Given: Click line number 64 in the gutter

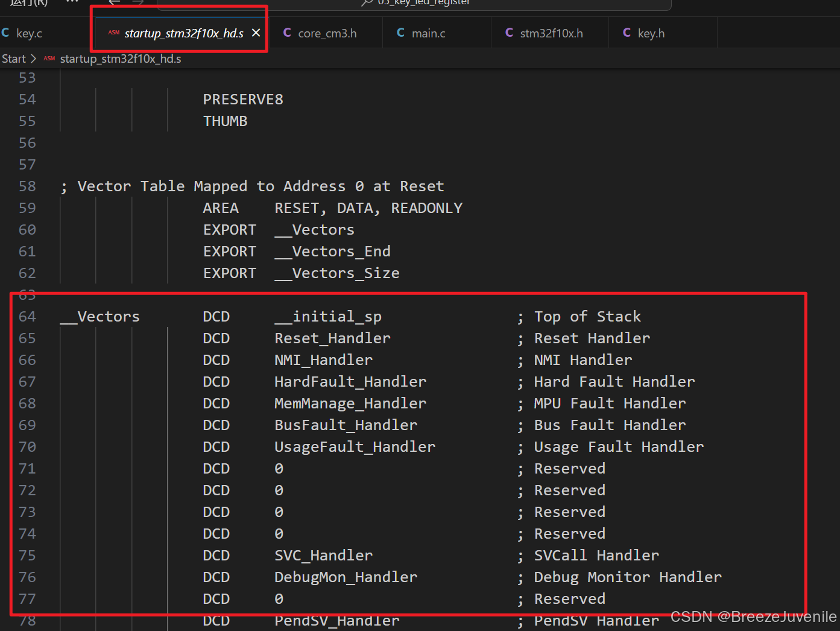Looking at the screenshot, I should click(27, 317).
